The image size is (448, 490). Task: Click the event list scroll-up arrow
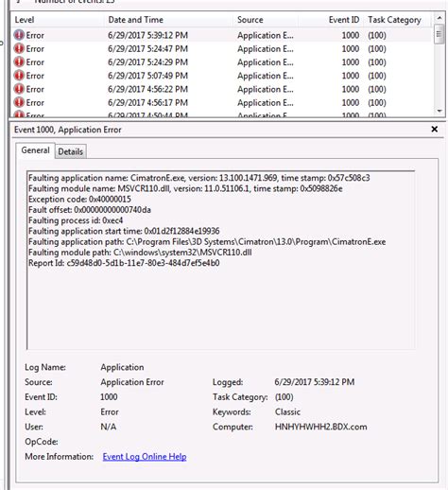click(x=439, y=18)
